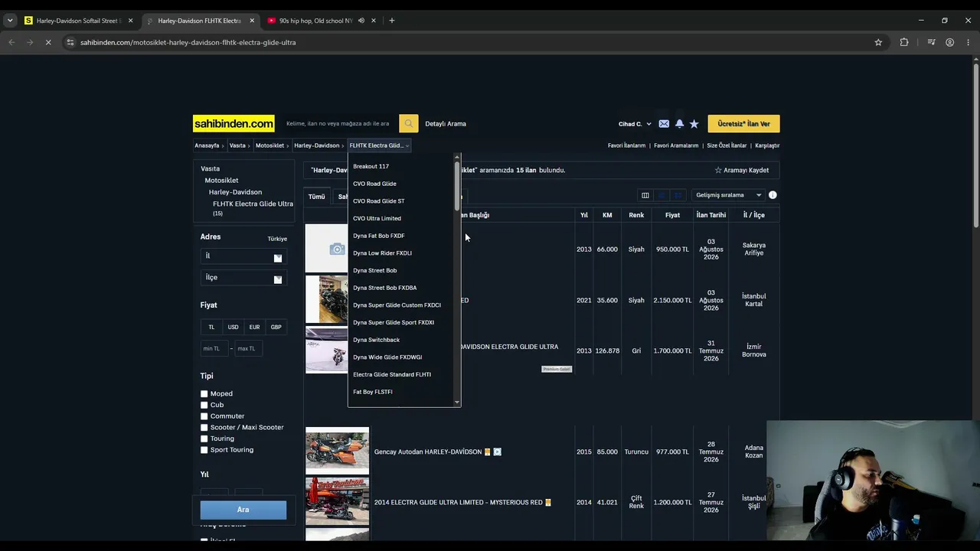980x551 pixels.
Task: Choose CVO Road Glide ST model
Action: coord(379,201)
